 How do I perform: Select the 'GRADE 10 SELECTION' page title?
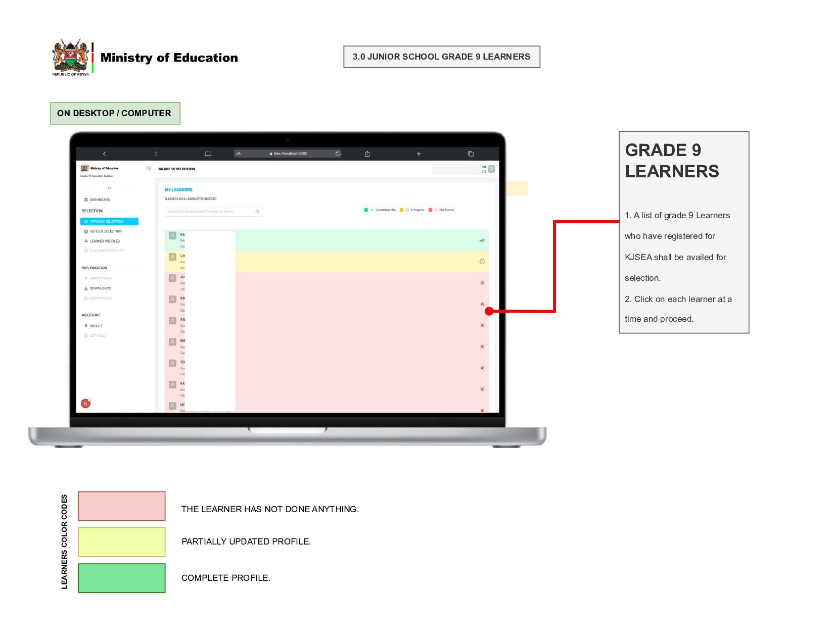coord(176,169)
